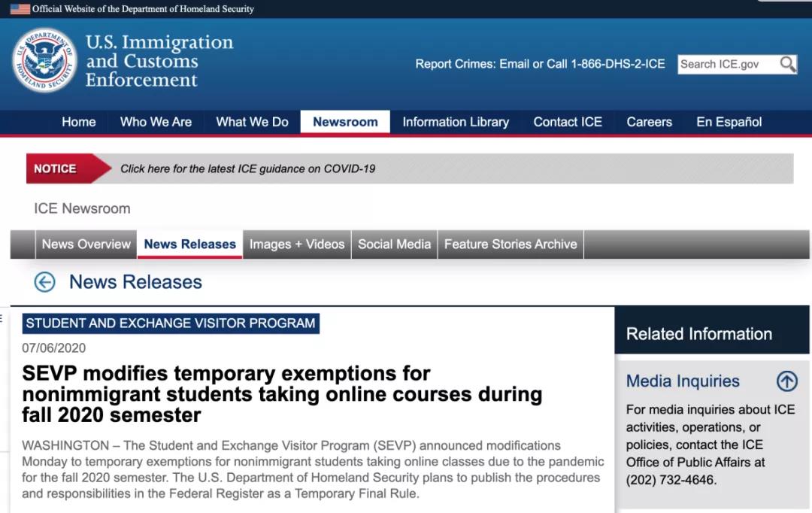Screen dimensions: 812x513
Task: Select the What We Do menu
Action: (252, 122)
